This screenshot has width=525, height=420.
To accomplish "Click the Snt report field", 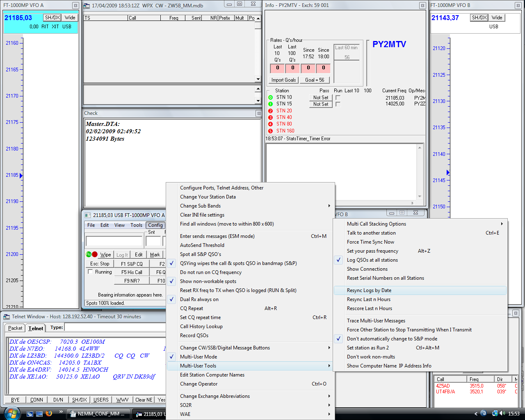I will (153, 241).
